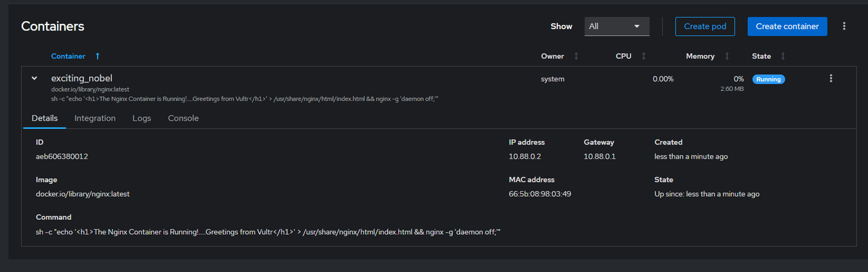Click the Running state badge
Image resolution: width=868 pixels, height=272 pixels.
click(768, 79)
